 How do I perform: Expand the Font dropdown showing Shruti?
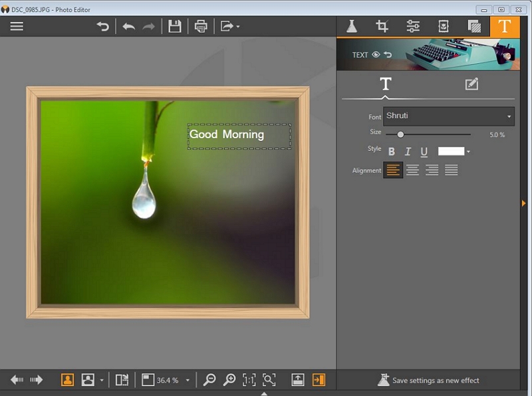tap(448, 116)
